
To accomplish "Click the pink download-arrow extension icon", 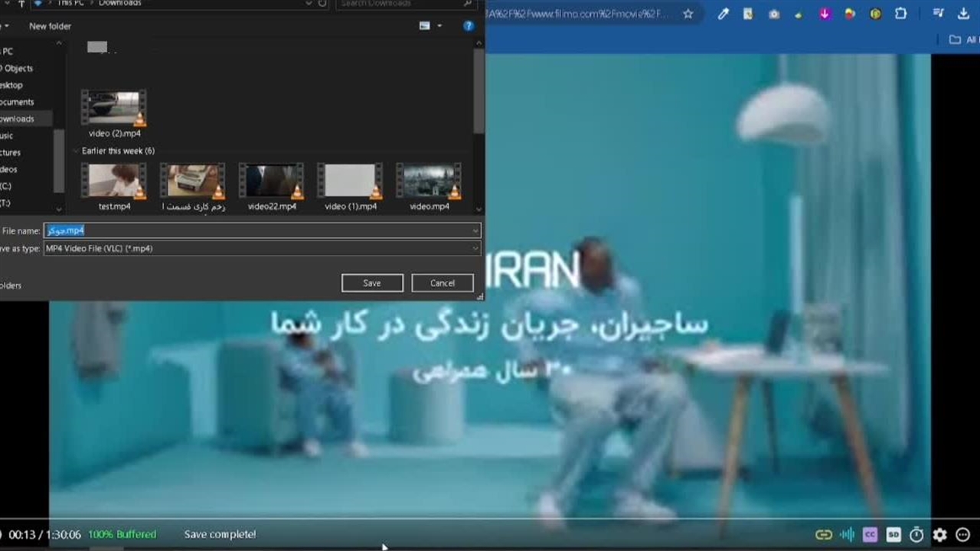I will pyautogui.click(x=825, y=14).
